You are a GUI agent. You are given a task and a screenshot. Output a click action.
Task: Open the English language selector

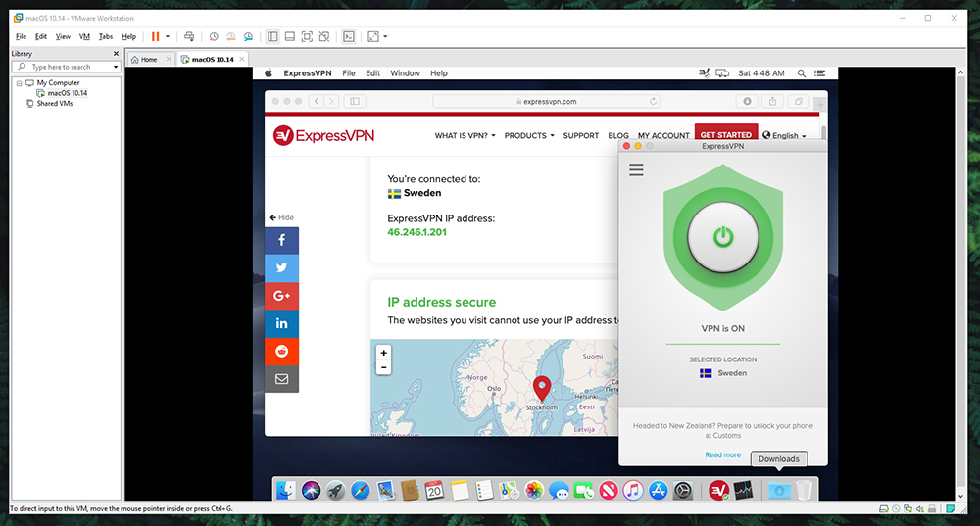coord(784,135)
